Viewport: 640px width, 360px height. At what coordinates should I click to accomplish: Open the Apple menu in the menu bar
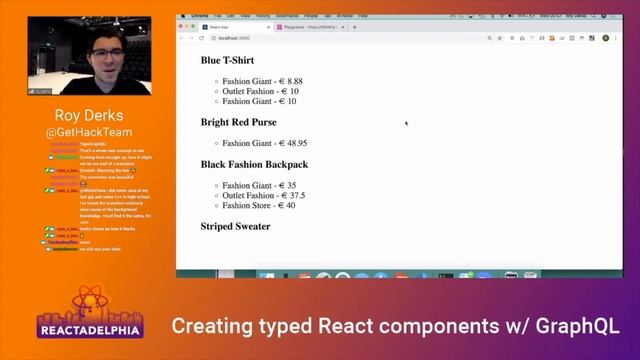[x=183, y=16]
